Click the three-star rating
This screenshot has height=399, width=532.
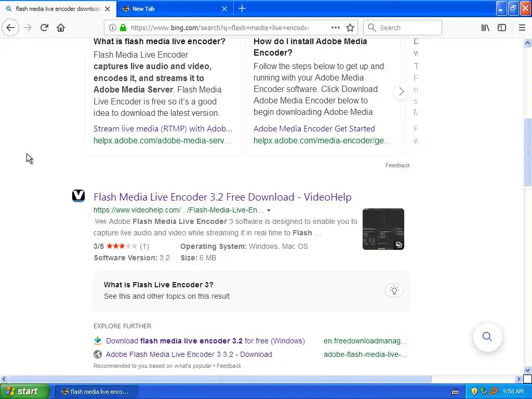click(x=122, y=246)
